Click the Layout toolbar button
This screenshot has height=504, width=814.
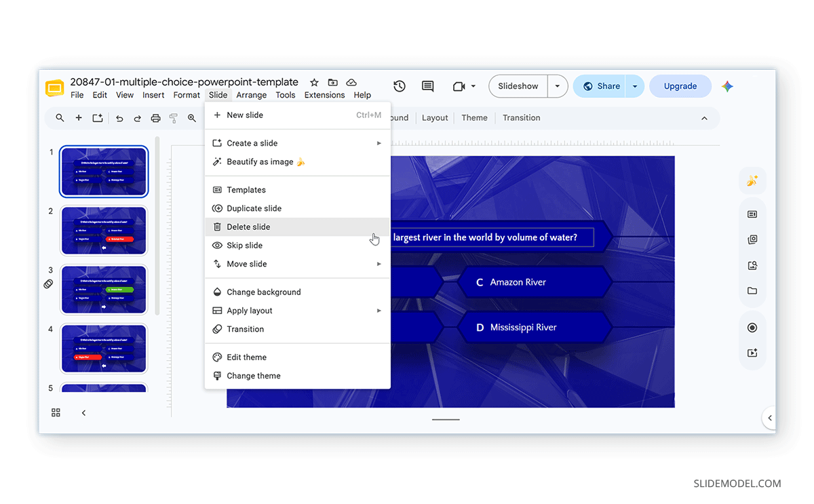(435, 118)
